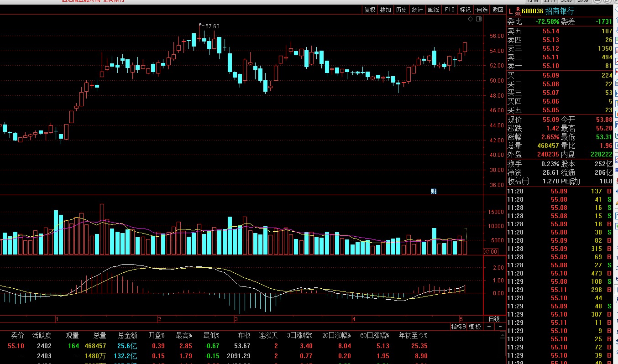Click the 委比 value -72.58%
This screenshot has width=618, height=364.
tap(547, 21)
